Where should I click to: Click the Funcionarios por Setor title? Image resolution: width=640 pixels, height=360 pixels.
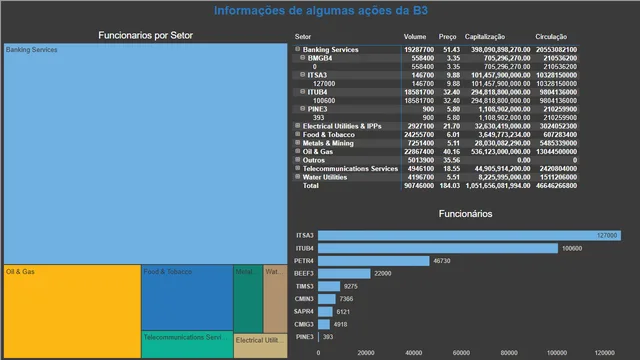(x=145, y=36)
